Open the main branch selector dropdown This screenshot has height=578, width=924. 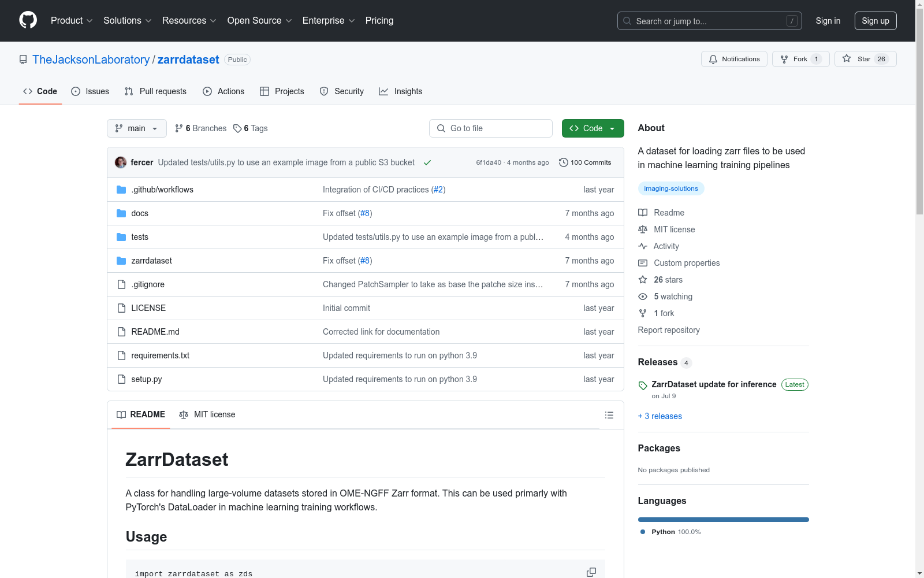click(137, 128)
